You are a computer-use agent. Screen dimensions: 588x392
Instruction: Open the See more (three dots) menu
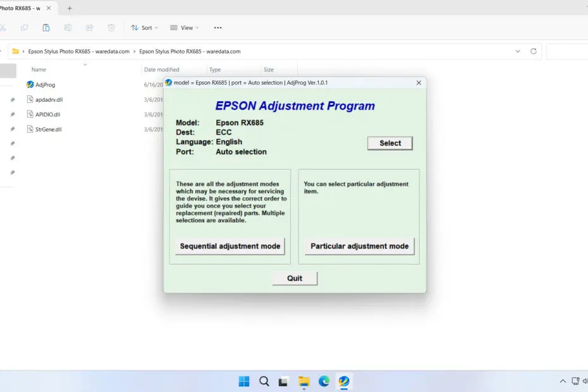click(218, 28)
